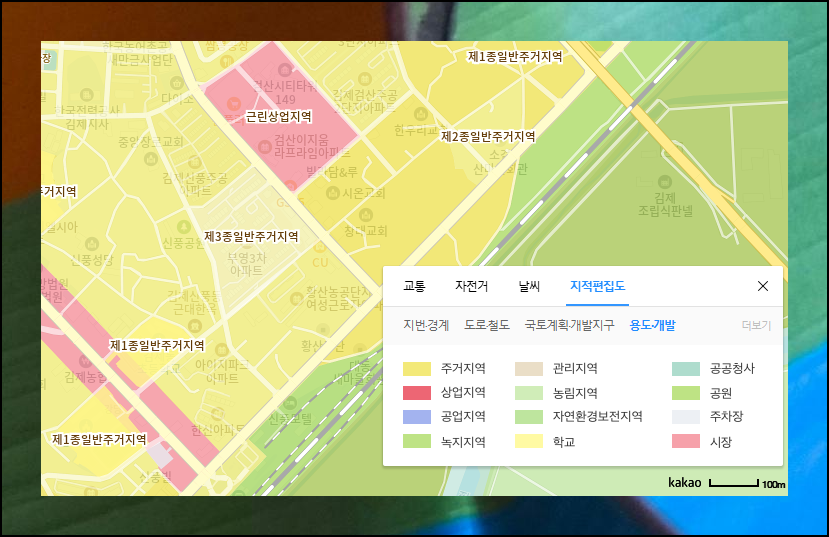Click the 김제농협 bank icon
829x537 pixels.
(86, 362)
